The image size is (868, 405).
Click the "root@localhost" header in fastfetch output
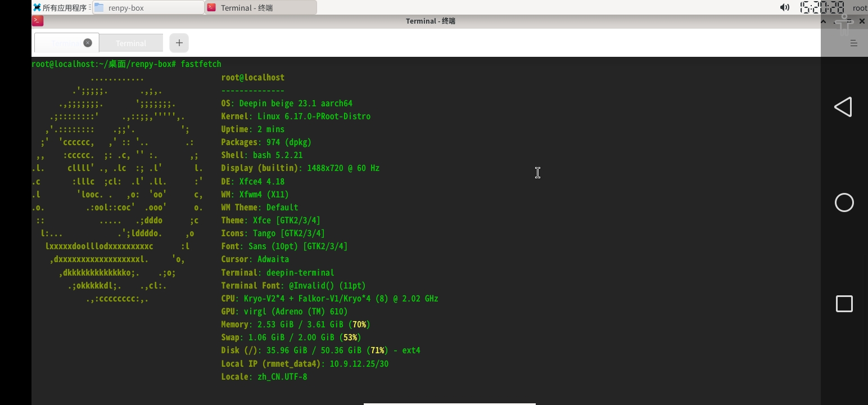(x=253, y=78)
